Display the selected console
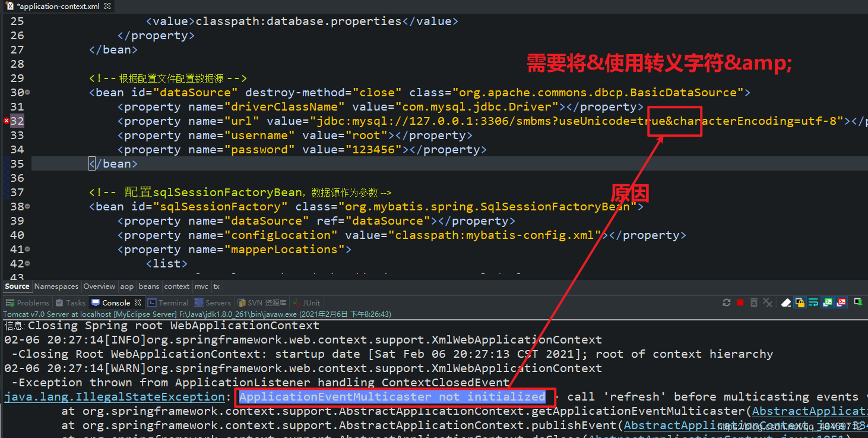 click(828, 302)
